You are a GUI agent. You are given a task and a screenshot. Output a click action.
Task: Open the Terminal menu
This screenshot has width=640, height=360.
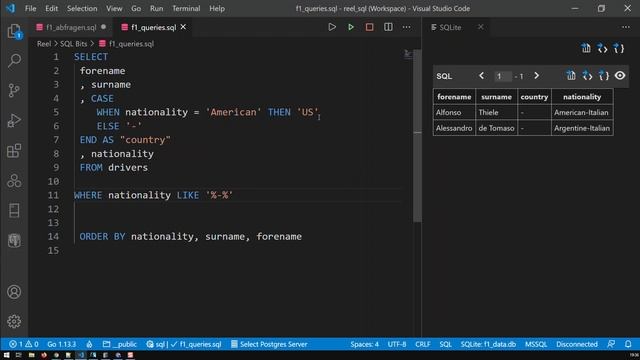coord(186,8)
